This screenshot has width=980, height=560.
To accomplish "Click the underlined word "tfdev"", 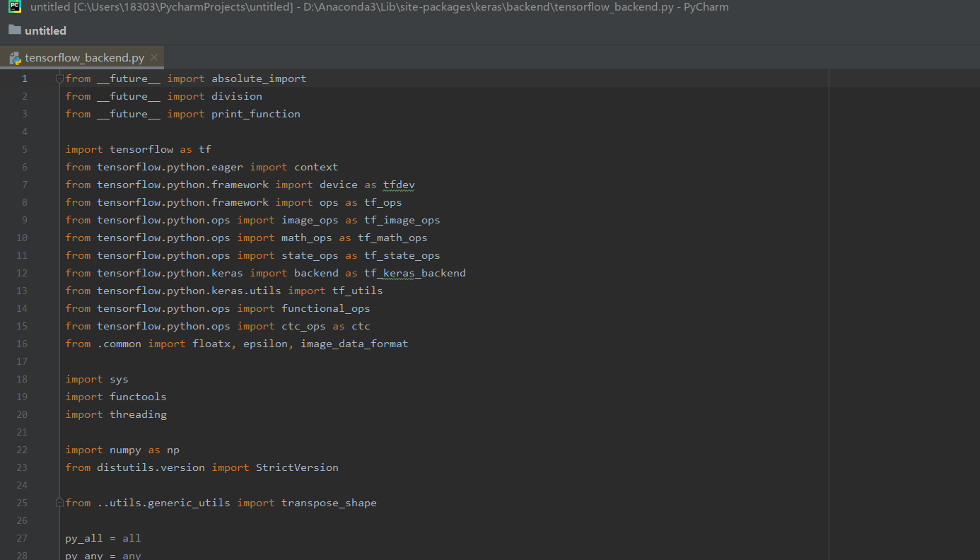I will click(x=398, y=185).
